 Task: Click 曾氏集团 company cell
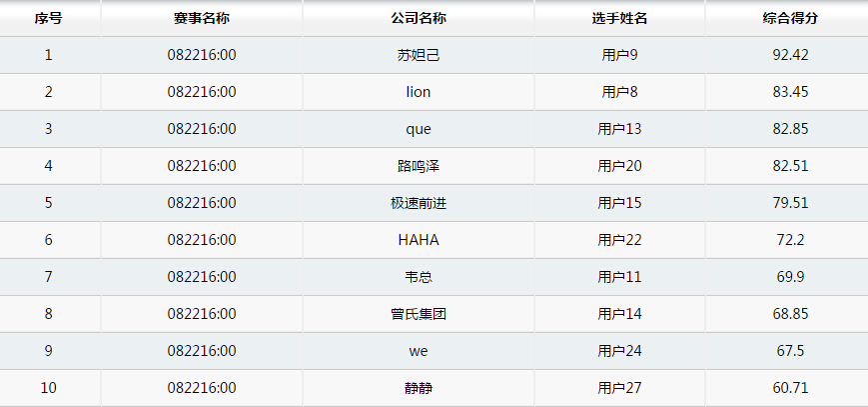(x=419, y=314)
